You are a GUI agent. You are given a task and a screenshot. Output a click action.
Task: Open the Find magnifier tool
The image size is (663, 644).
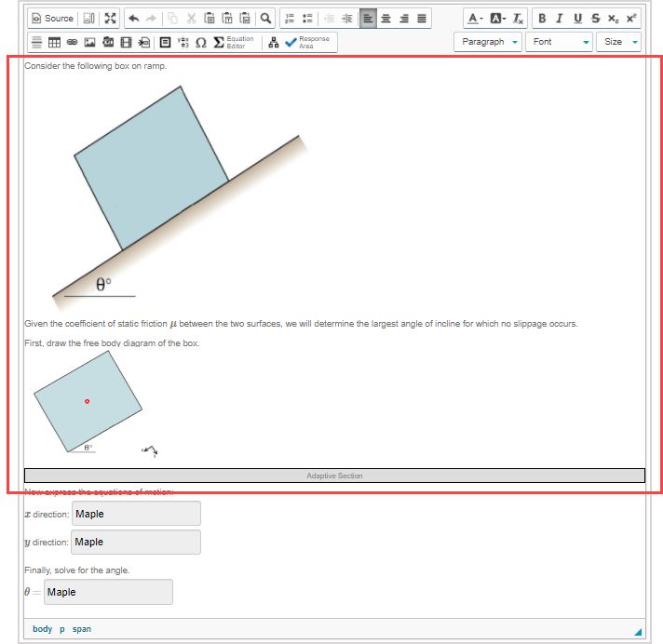coord(265,19)
